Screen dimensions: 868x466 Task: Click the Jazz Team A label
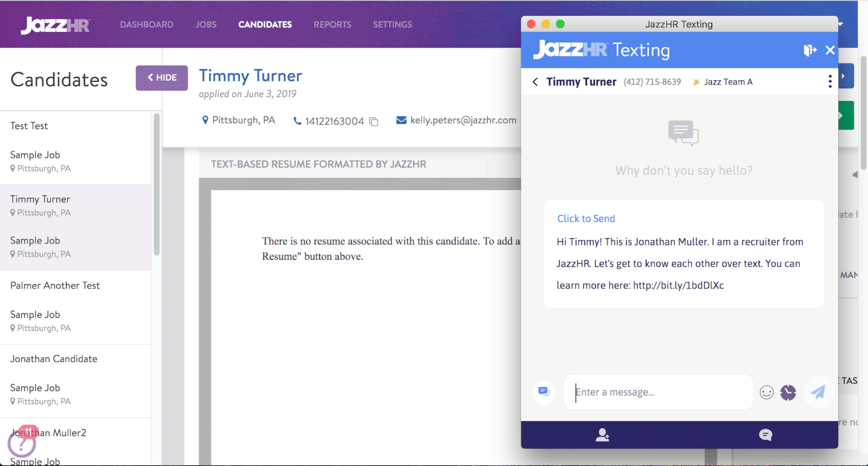[728, 82]
